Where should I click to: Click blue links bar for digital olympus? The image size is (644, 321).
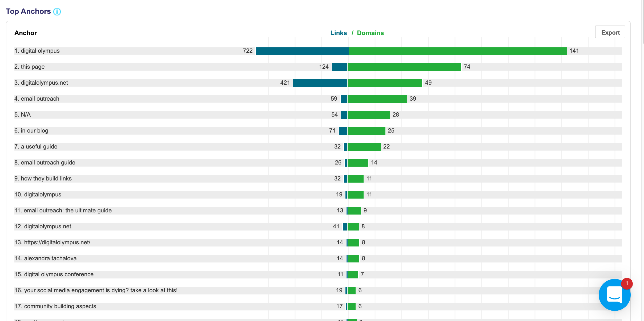302,51
